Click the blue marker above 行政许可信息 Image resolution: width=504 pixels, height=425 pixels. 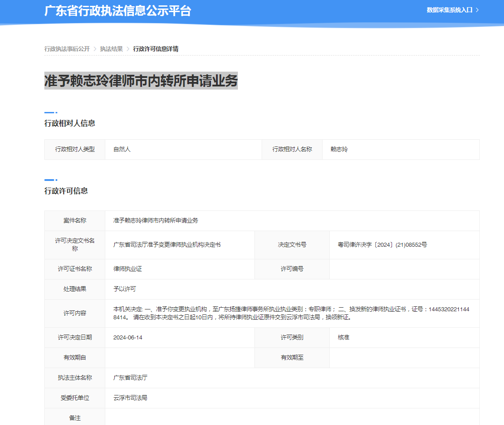click(50, 180)
